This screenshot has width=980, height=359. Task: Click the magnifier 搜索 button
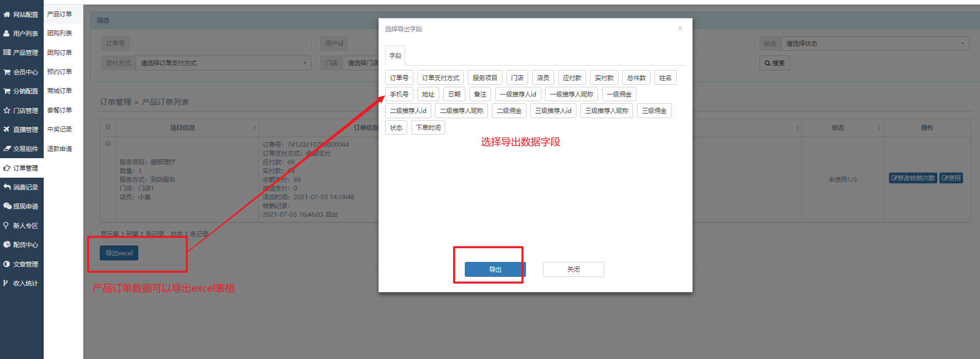click(x=774, y=63)
